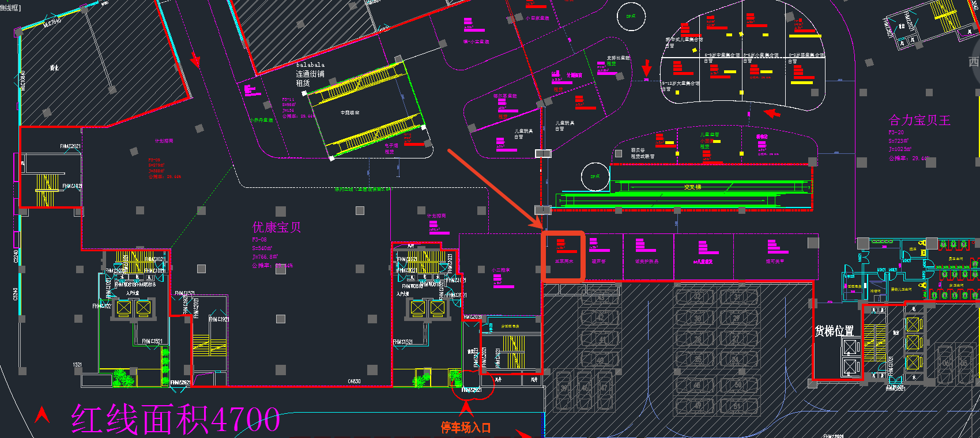Click the balabala 连通街铺 label
The width and height of the screenshot is (980, 438).
click(310, 74)
